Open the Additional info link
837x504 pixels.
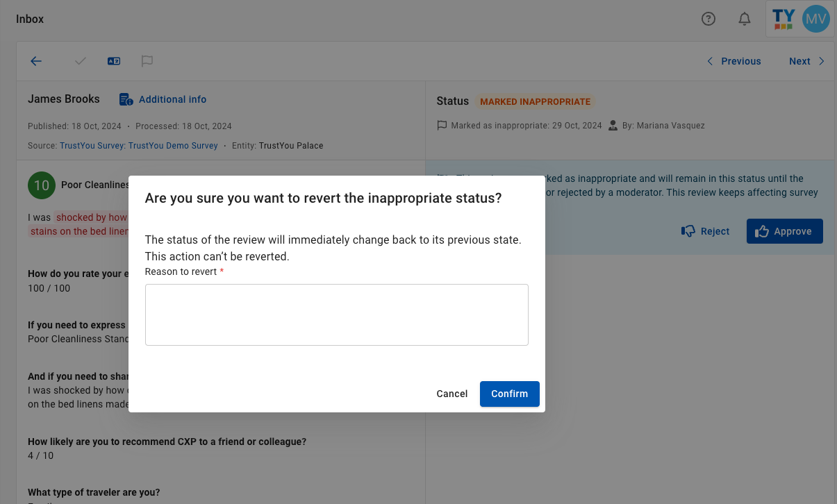tap(172, 99)
